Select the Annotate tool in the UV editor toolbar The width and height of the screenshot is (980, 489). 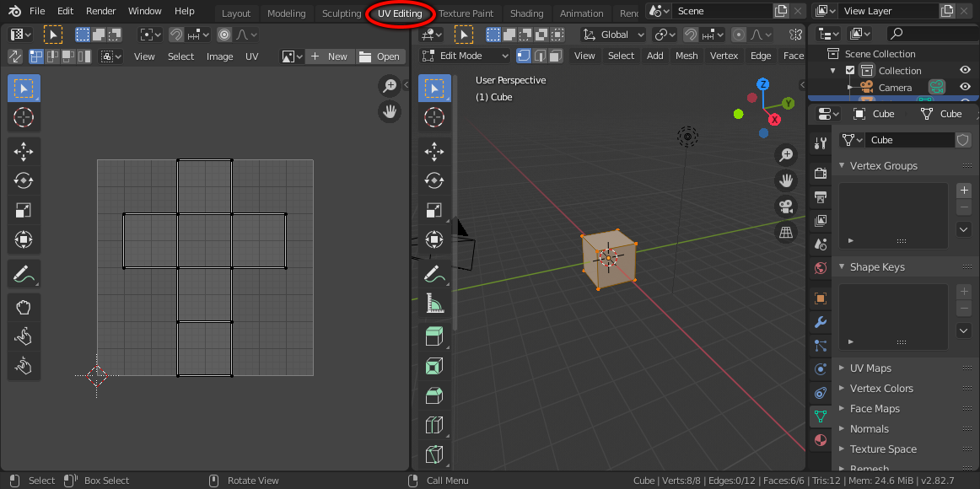(24, 273)
